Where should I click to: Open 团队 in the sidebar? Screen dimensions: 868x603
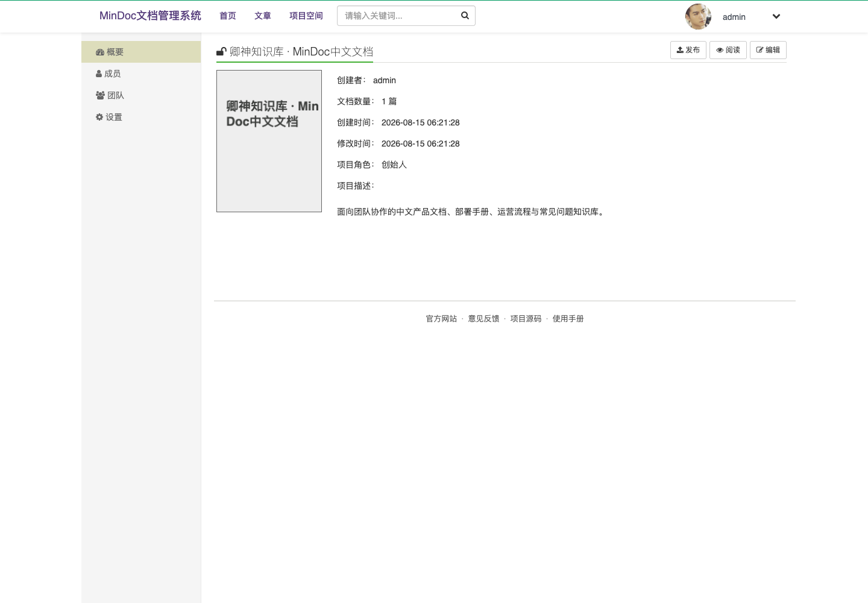coord(141,95)
